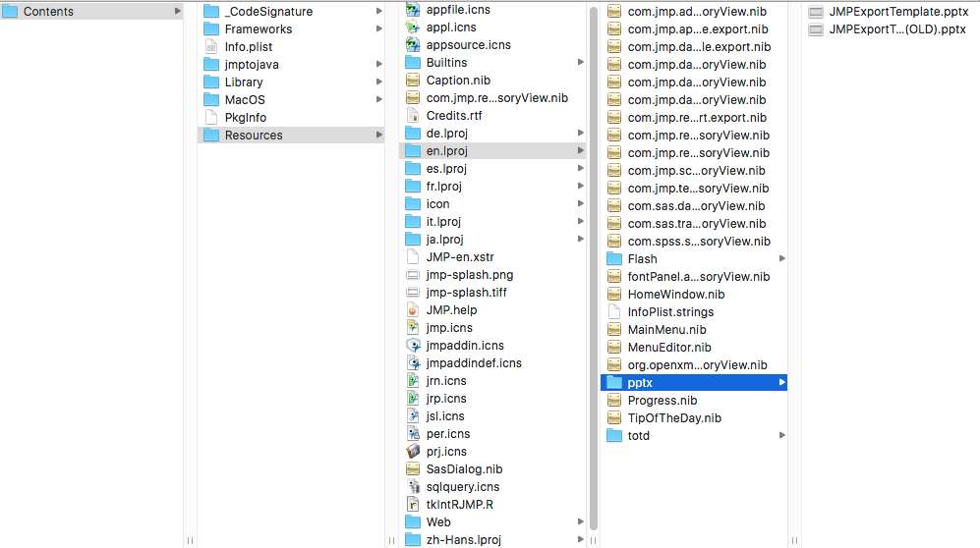This screenshot has height=548, width=980.
Task: Select the zh-Hans.lproj folder
Action: point(492,539)
